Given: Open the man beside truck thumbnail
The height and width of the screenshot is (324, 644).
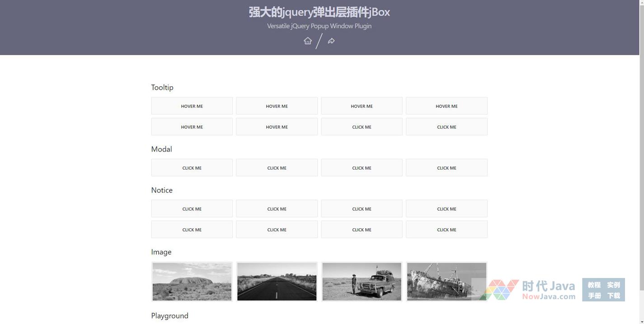Looking at the screenshot, I should tap(362, 282).
